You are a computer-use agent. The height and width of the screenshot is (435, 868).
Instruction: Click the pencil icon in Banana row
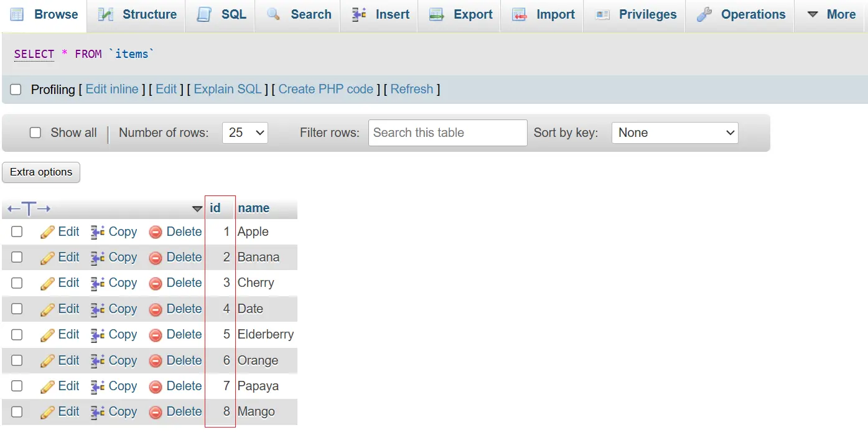pyautogui.click(x=47, y=258)
